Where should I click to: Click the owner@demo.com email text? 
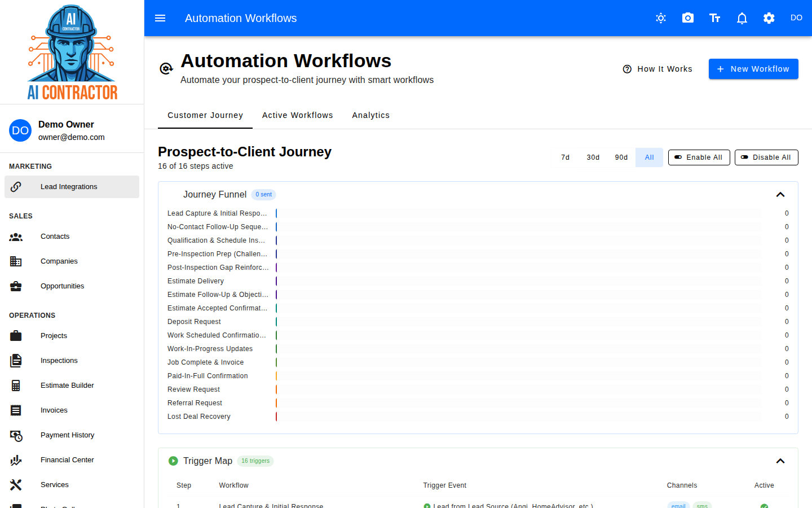point(72,137)
